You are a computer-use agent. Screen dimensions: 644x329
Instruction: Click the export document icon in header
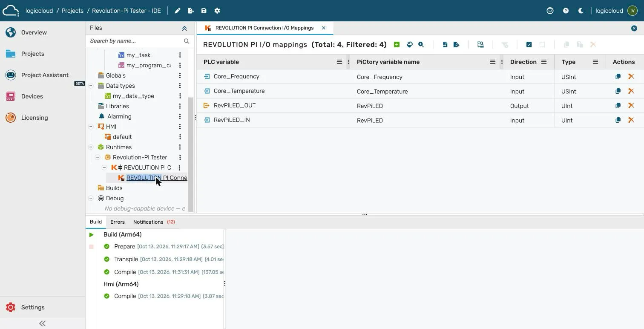click(191, 11)
